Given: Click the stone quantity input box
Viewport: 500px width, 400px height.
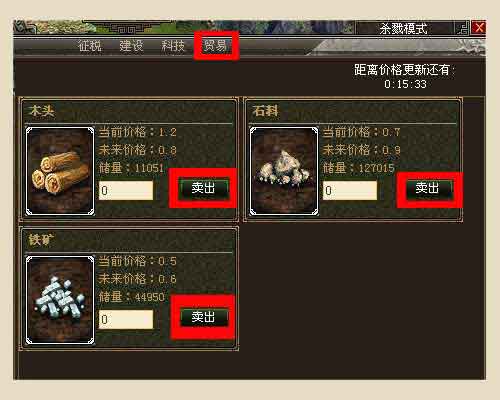Looking at the screenshot, I should coord(350,190).
